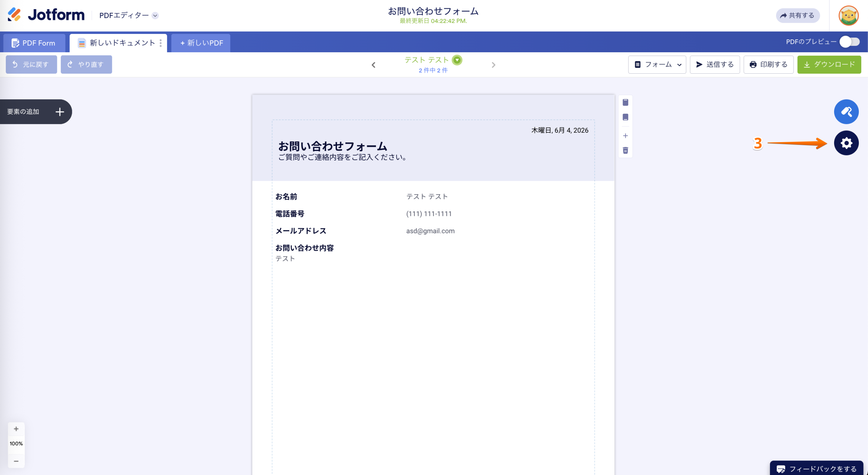Screen dimensions: 868x475
Task: Switch to the PDF Form tab
Action: point(34,43)
